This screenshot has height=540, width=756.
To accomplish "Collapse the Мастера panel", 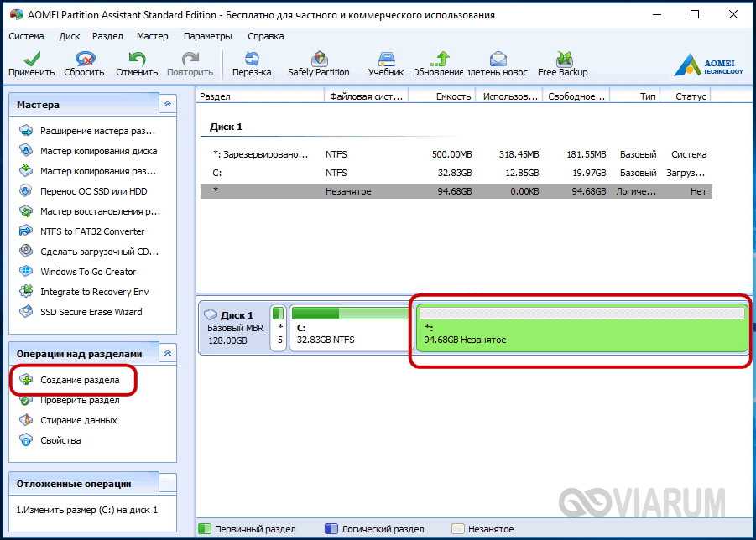I will click(168, 105).
